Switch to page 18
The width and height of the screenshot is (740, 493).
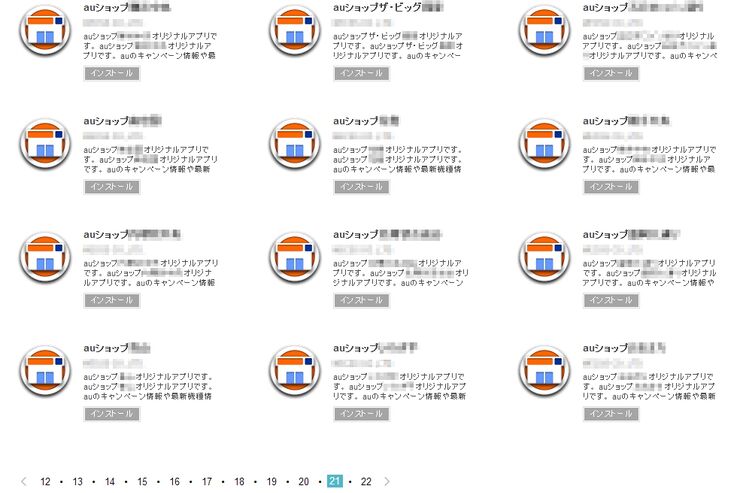(x=239, y=482)
